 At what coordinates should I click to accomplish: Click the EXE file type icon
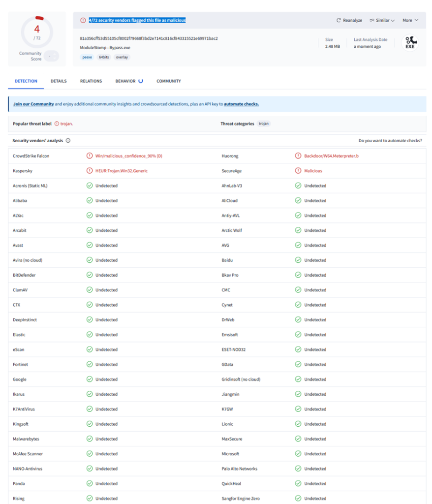pos(410,43)
